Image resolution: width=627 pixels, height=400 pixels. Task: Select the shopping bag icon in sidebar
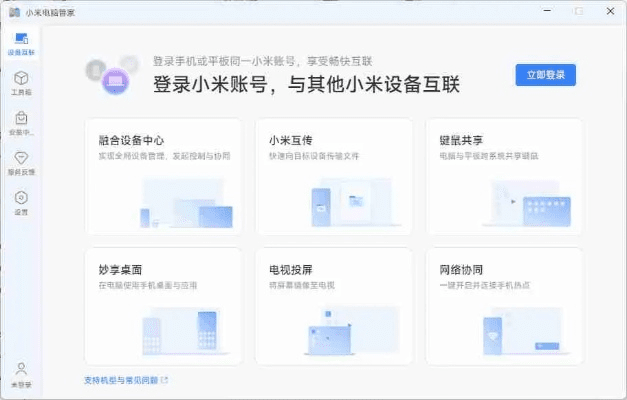point(21,122)
